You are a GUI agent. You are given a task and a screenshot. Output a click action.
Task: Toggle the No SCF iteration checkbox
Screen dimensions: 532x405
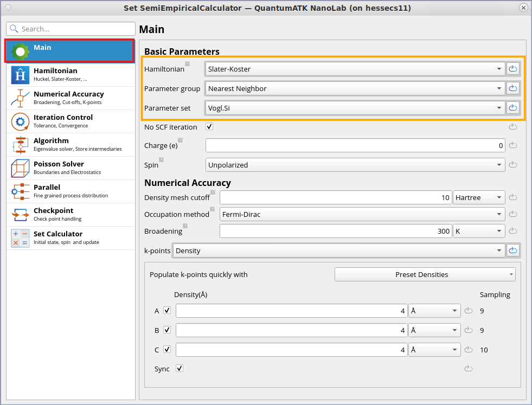point(209,127)
